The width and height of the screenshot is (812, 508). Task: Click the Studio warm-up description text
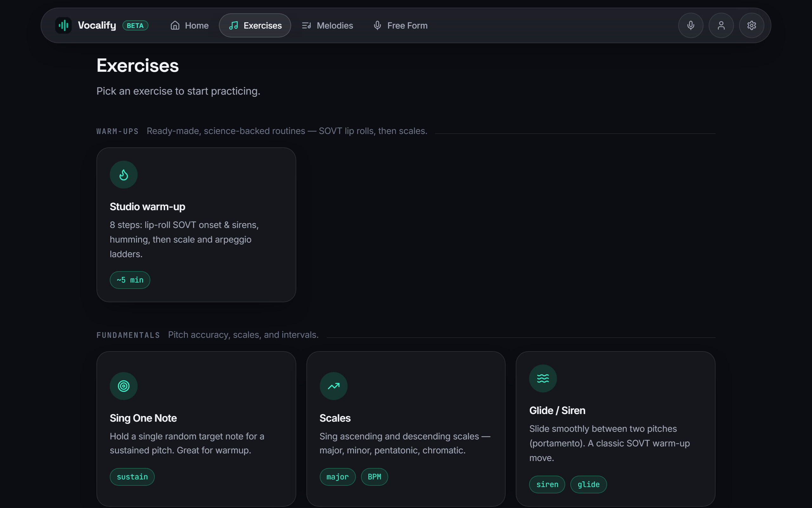click(x=184, y=239)
